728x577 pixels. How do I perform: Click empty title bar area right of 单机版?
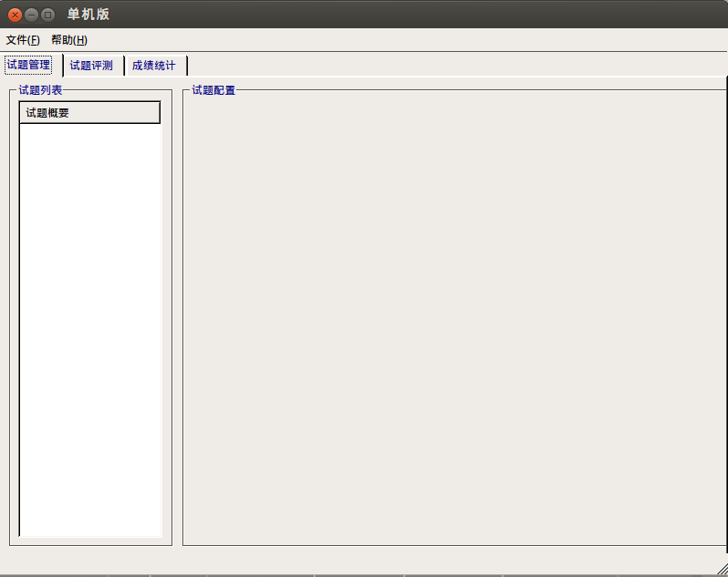coord(411,15)
